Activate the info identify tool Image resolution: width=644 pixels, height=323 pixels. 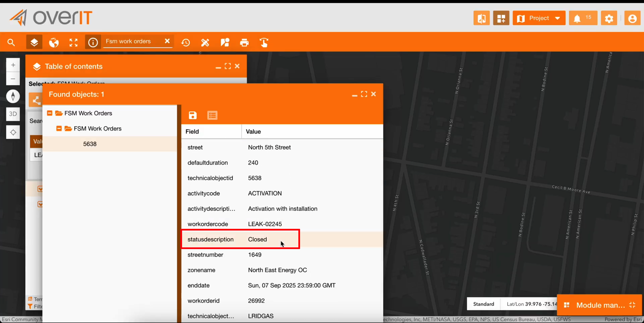[93, 42]
